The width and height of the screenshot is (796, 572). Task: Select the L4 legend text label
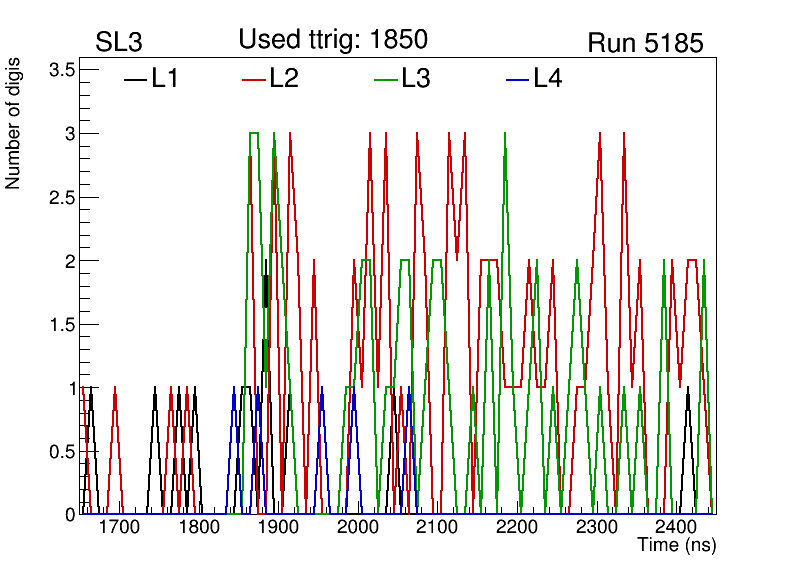[547, 79]
